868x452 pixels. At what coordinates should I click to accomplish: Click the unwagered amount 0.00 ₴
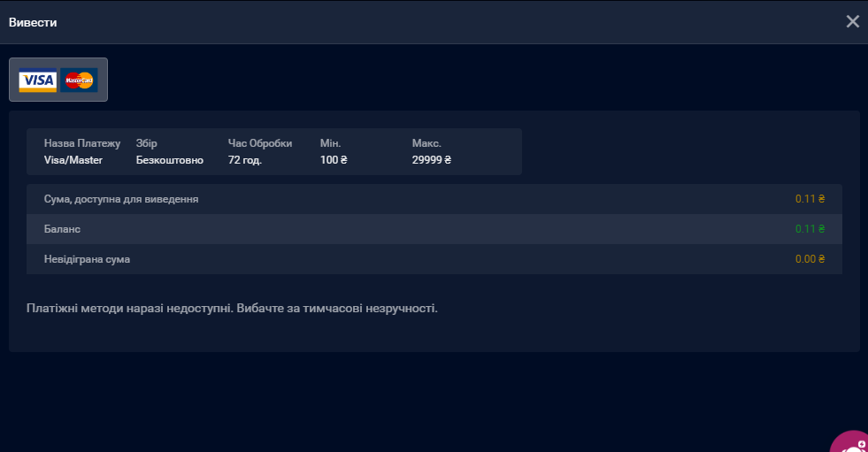[x=810, y=259]
